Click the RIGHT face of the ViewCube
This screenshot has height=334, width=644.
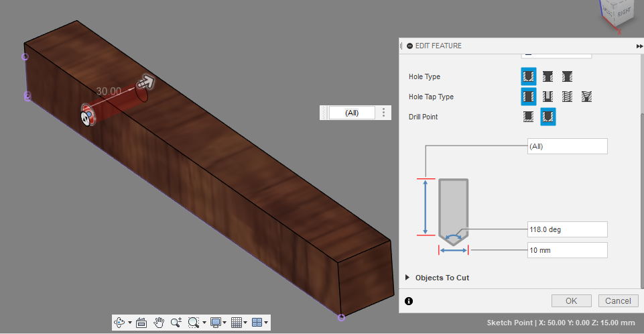624,12
